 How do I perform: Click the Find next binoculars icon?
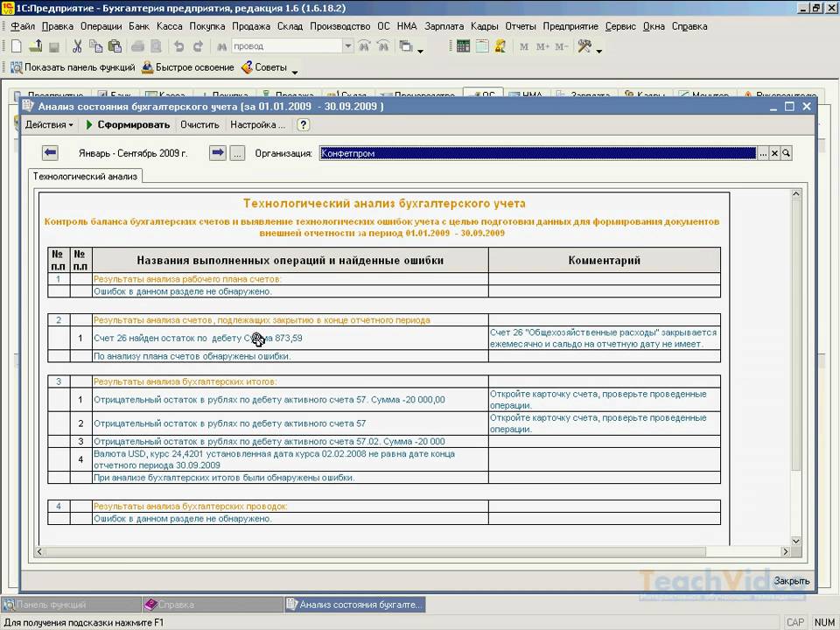tap(364, 46)
